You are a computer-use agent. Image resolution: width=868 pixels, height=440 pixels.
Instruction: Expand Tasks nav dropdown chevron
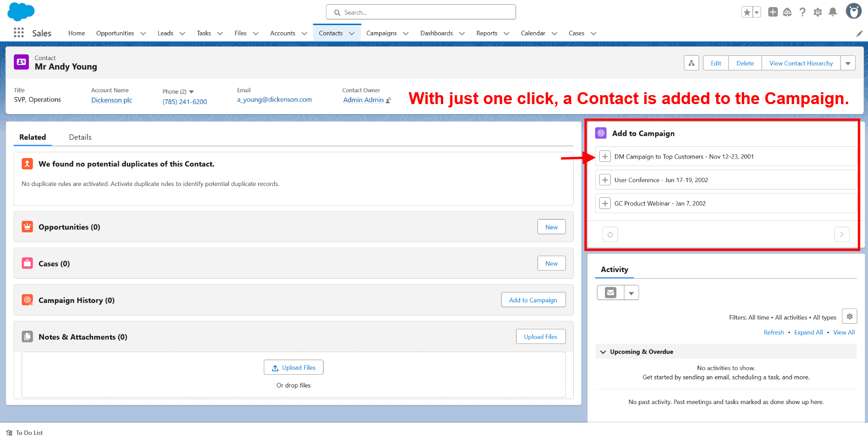(x=220, y=34)
